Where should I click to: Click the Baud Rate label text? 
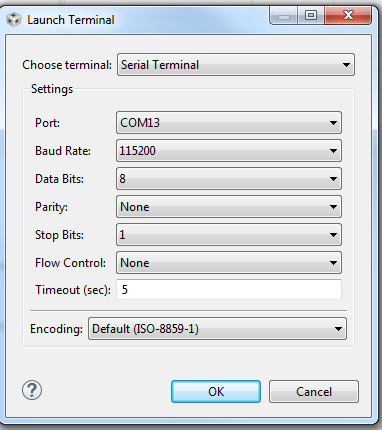pos(63,151)
